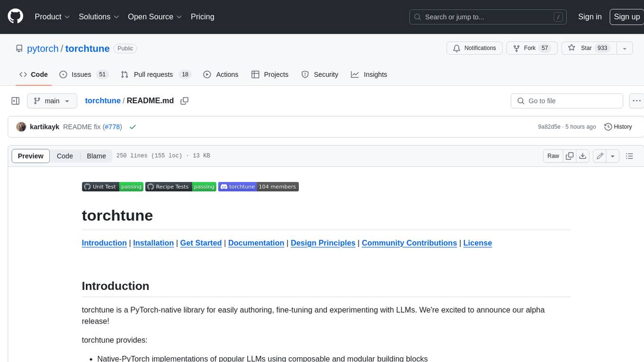Open the Recipe Tests passing badge

coord(181,187)
